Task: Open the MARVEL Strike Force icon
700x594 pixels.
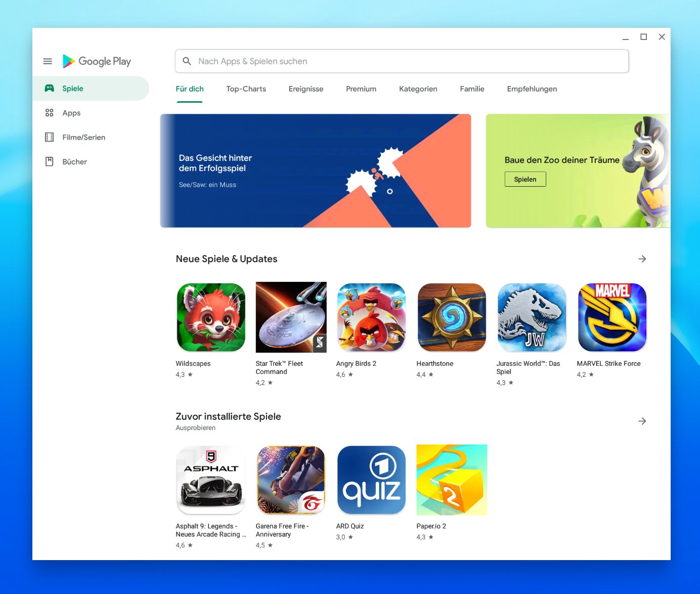Action: pos(612,317)
